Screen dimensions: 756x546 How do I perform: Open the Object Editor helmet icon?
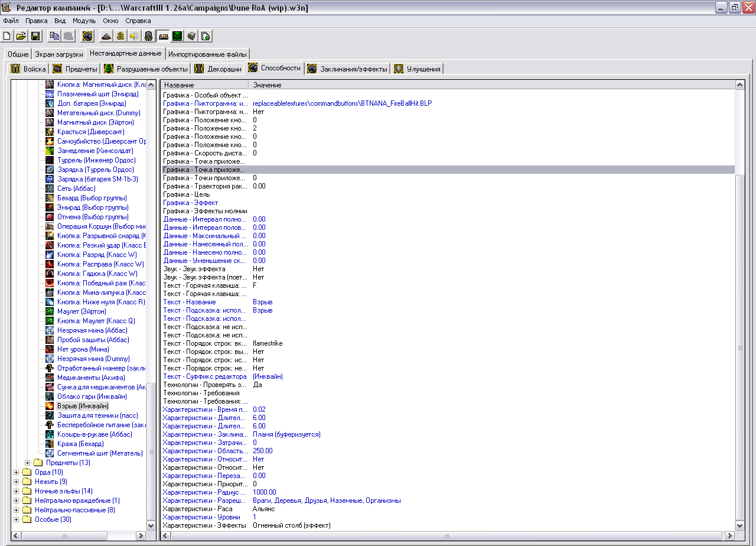(149, 36)
